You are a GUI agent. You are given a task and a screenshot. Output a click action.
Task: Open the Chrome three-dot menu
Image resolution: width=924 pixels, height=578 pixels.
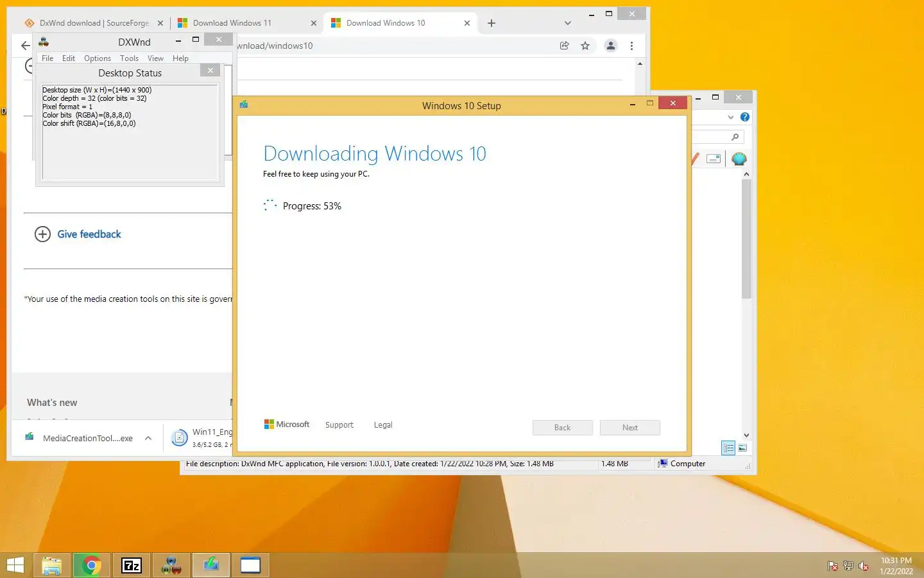pos(631,46)
